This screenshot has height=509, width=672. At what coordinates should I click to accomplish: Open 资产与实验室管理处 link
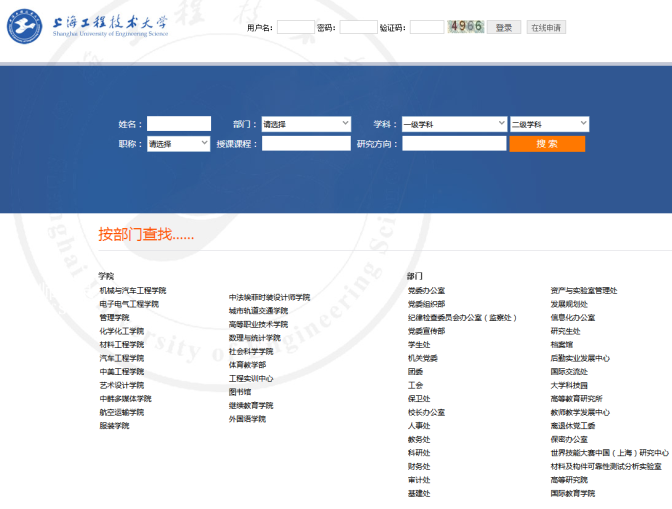584,290
